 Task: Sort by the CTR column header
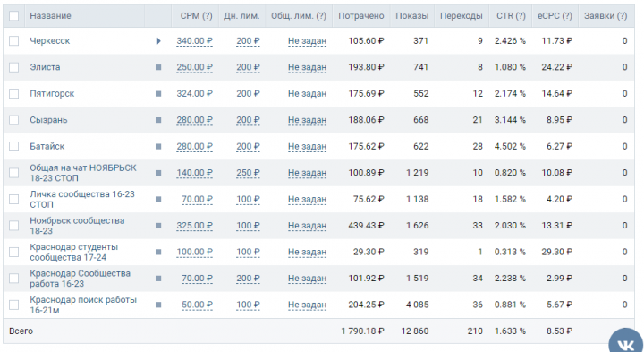511,15
